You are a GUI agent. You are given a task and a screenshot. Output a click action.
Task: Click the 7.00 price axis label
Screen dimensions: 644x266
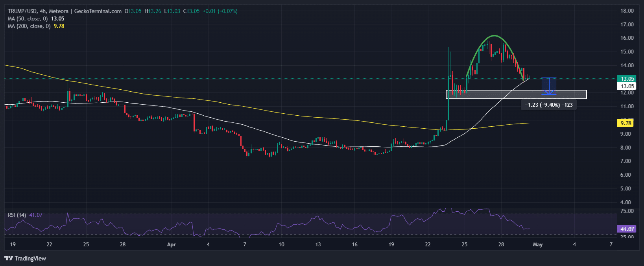(x=626, y=161)
